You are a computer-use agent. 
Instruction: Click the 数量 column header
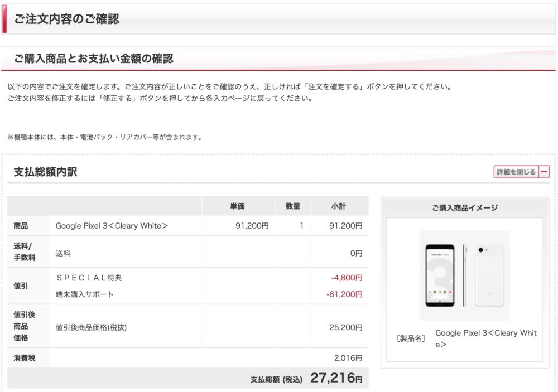(x=293, y=206)
